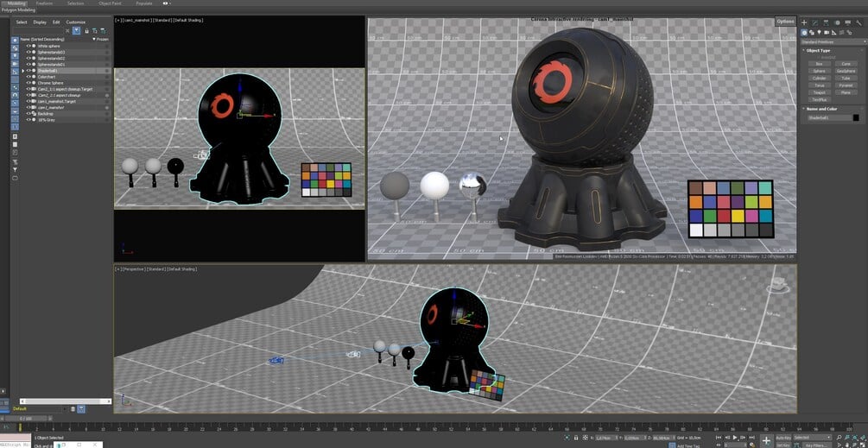Select the Lights category icon
Viewport: 868px width, 448px height.
point(820,33)
